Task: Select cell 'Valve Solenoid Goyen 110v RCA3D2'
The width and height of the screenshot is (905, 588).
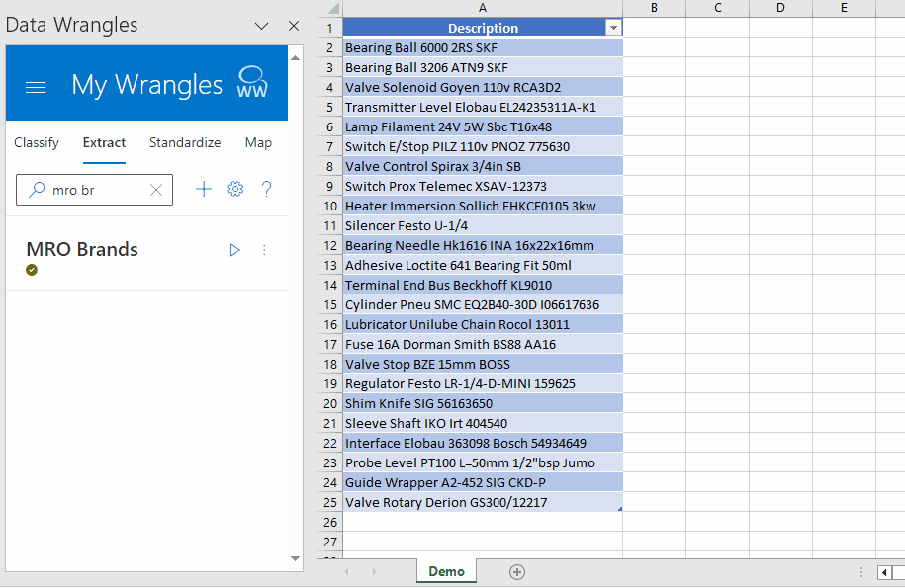Action: [x=483, y=87]
